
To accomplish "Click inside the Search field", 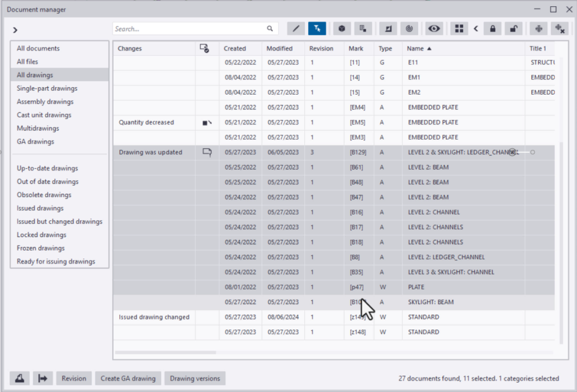I will coord(186,28).
